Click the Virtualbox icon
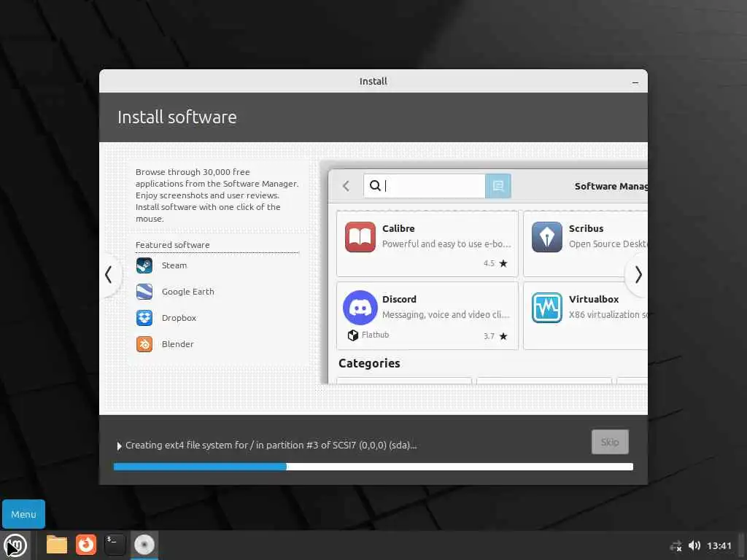Viewport: 747px width, 560px height. click(x=547, y=308)
